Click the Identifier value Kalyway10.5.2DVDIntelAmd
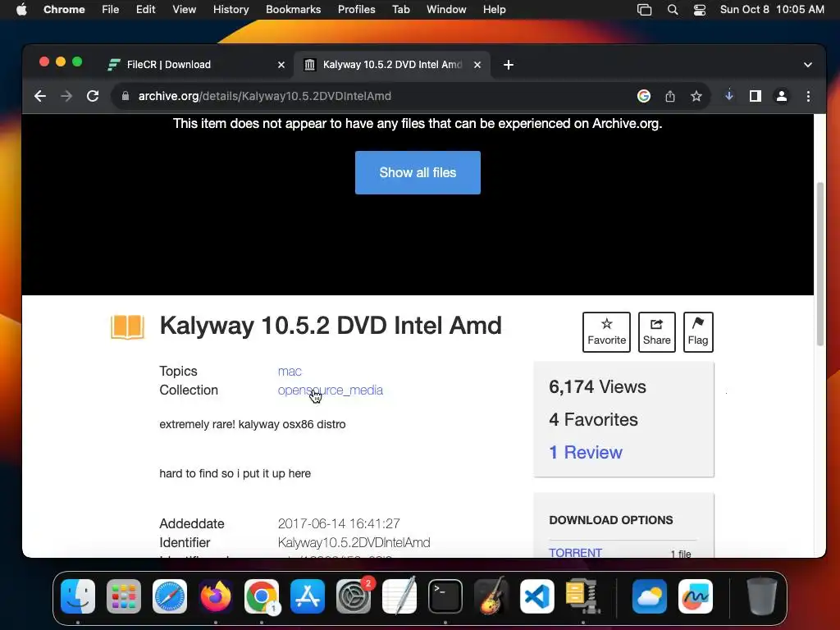This screenshot has height=630, width=840. pyautogui.click(x=354, y=543)
